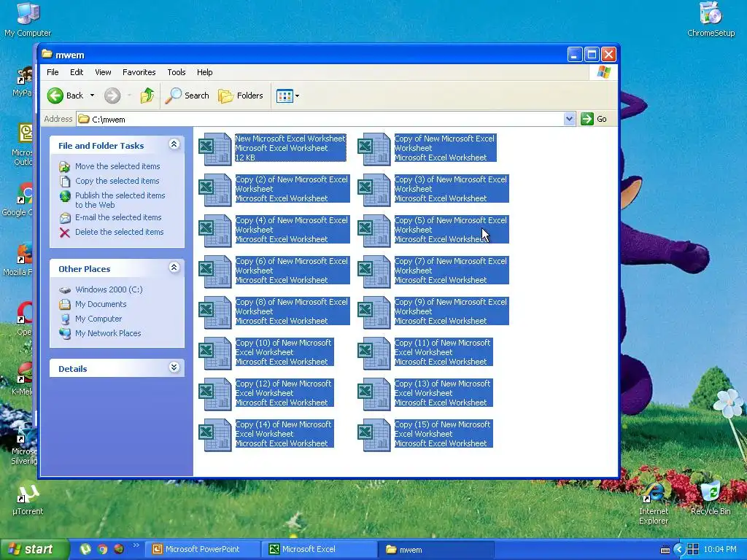The image size is (747, 560).
Task: Select the ChromeSetup desktop icon
Action: [711, 20]
